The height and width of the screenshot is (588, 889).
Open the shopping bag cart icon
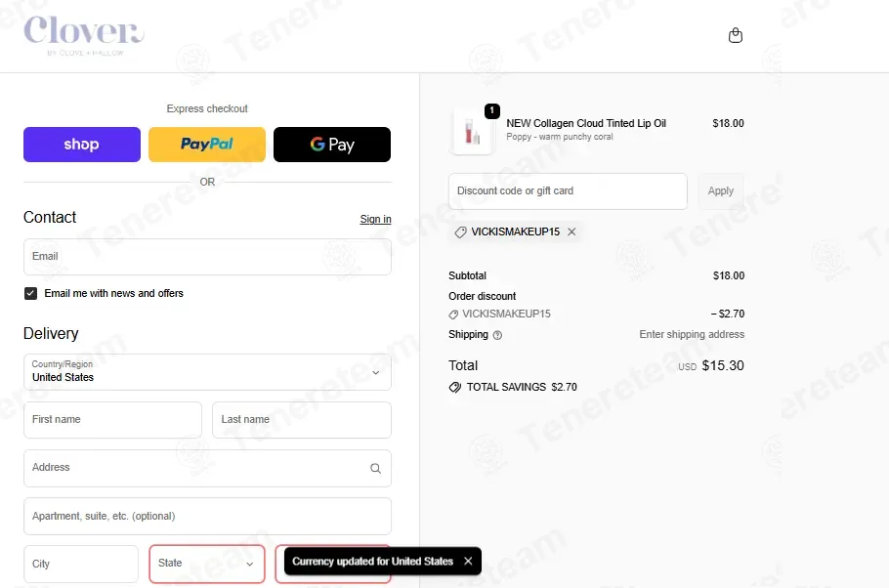click(x=736, y=36)
